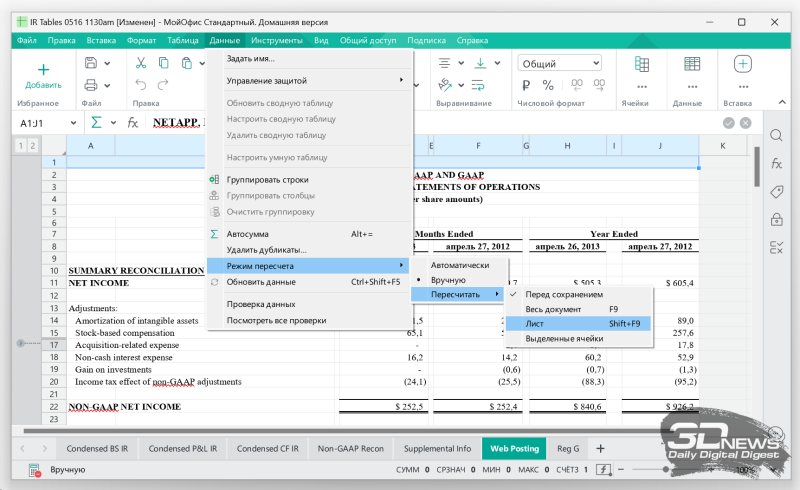Screen dimensions: 800x490
Task: Click the Save floppy disk icon
Action: tap(91, 63)
